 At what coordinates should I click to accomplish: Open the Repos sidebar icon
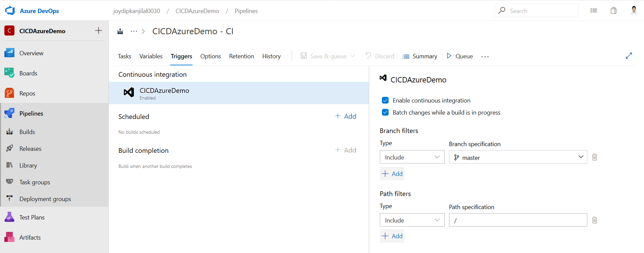(9, 93)
